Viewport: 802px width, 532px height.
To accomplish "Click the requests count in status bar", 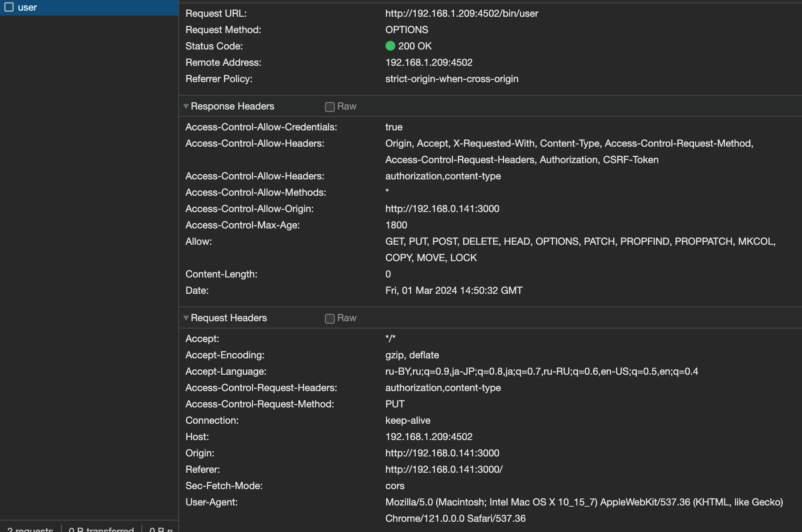I will coord(30,529).
